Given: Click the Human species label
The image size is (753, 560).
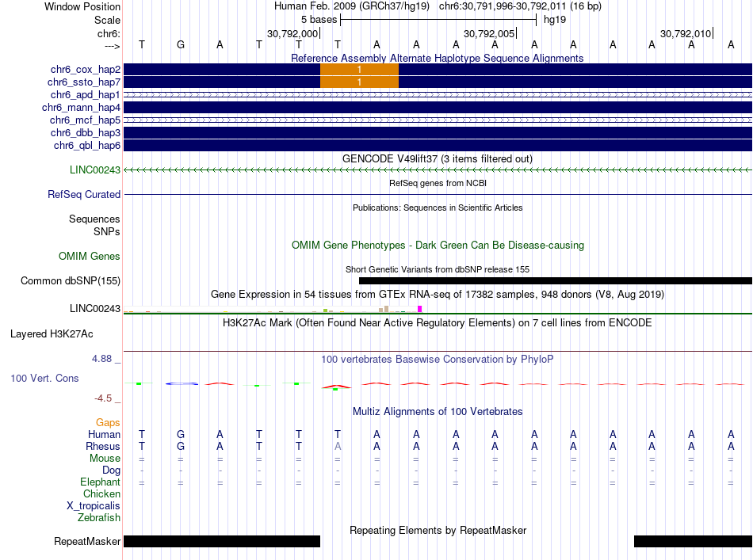Looking at the screenshot, I should tap(104, 434).
